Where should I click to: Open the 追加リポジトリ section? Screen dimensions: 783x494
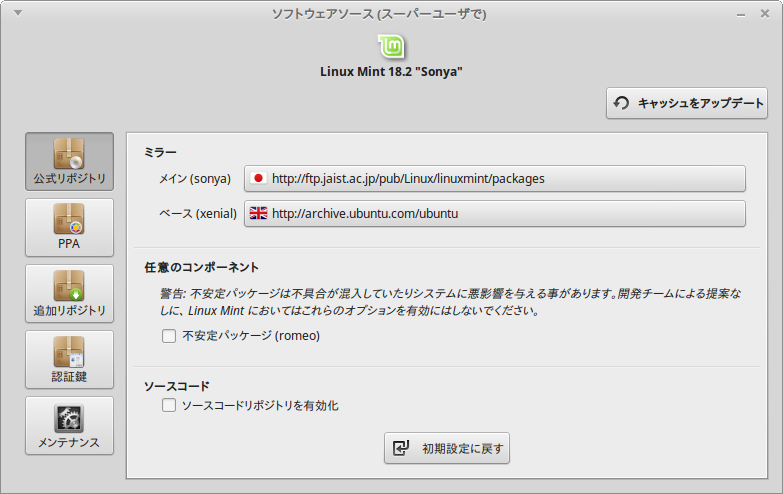point(69,293)
